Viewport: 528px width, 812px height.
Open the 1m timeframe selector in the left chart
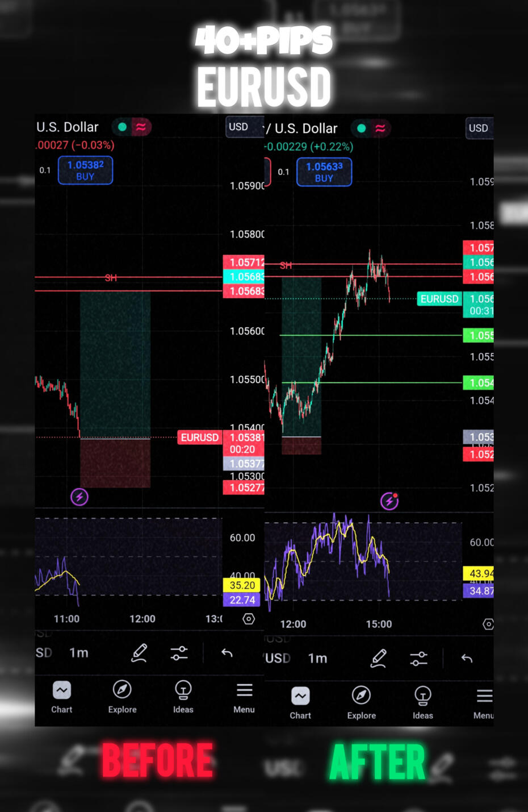(x=79, y=653)
